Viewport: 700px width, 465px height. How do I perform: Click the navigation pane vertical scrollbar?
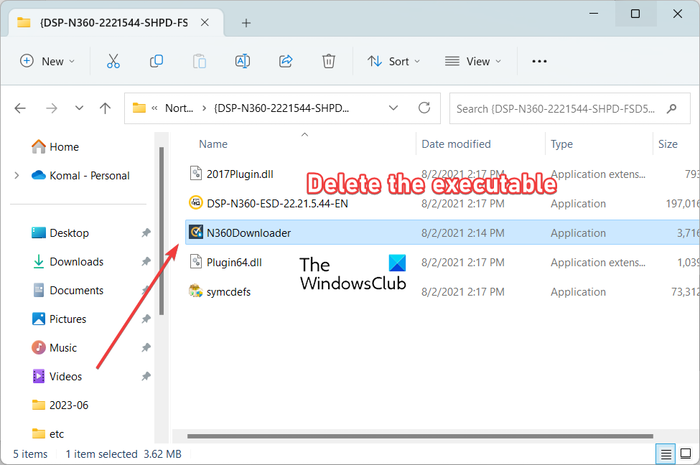(161, 231)
